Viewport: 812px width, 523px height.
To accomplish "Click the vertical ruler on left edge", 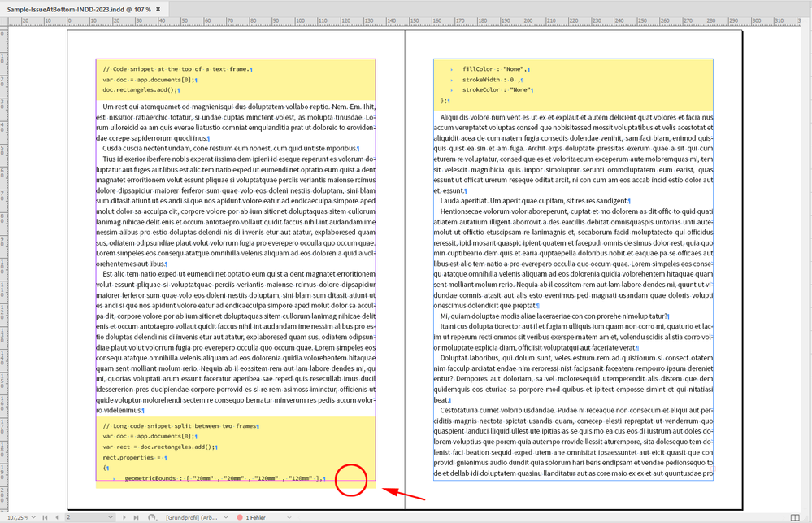I will (x=3, y=259).
